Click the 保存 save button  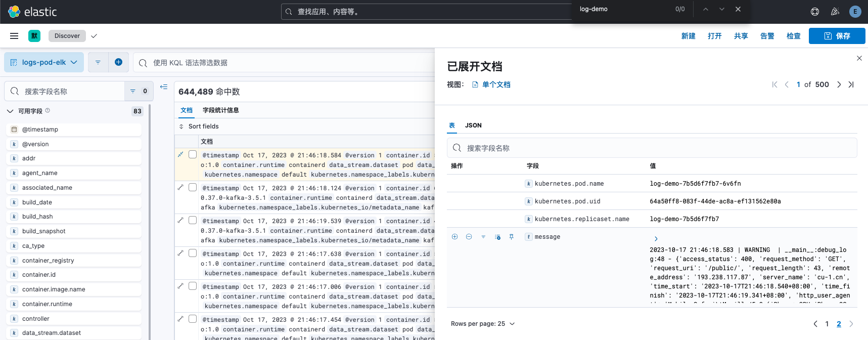pyautogui.click(x=837, y=36)
